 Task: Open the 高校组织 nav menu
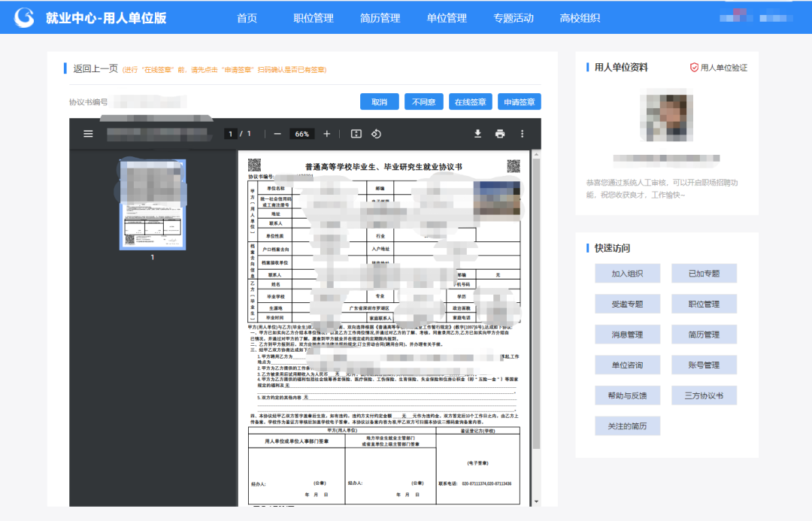[x=580, y=18]
